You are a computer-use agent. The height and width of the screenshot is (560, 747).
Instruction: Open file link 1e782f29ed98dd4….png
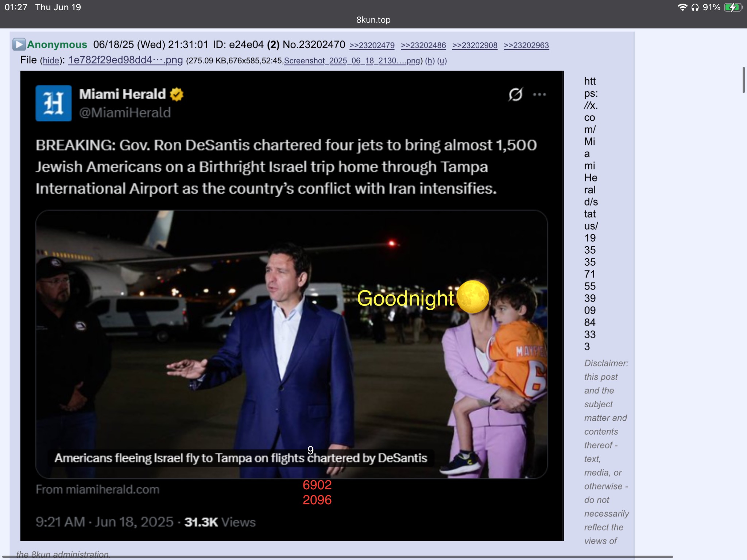click(x=125, y=60)
